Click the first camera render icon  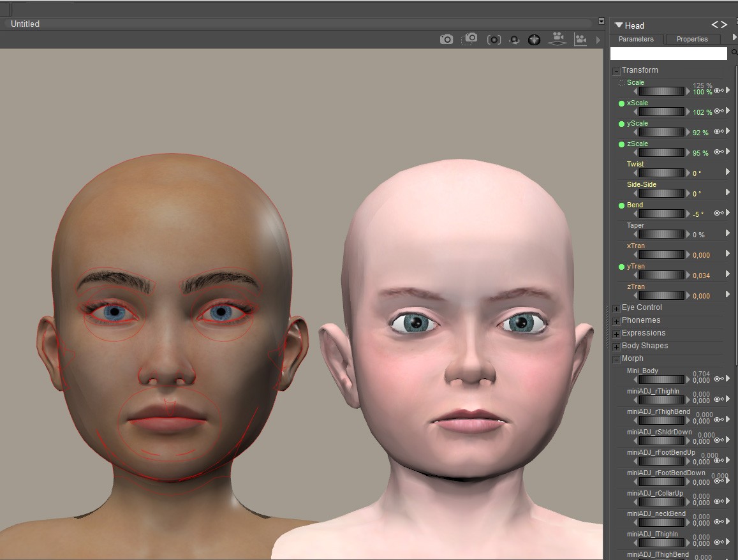(446, 40)
